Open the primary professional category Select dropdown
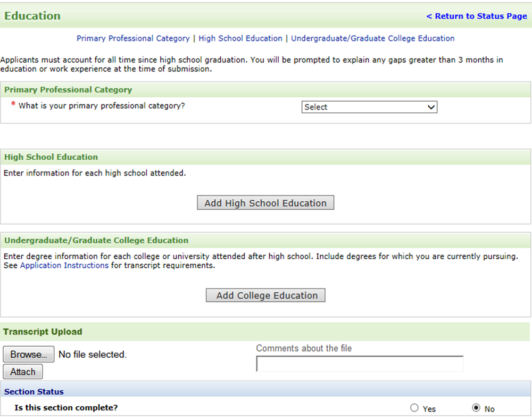532x419 pixels. point(369,107)
